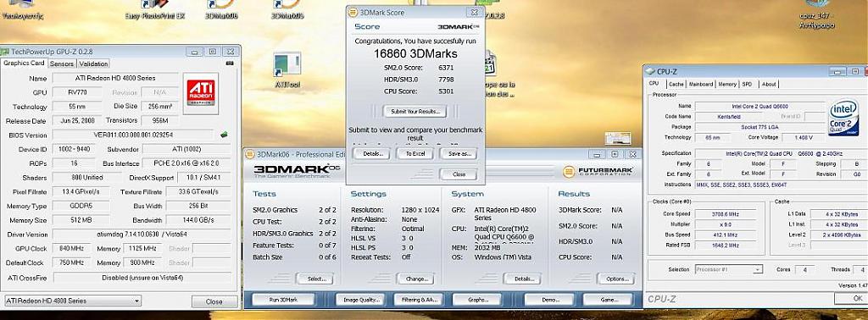Open the GPU selection dropdown in GPU-Z

coord(73,301)
